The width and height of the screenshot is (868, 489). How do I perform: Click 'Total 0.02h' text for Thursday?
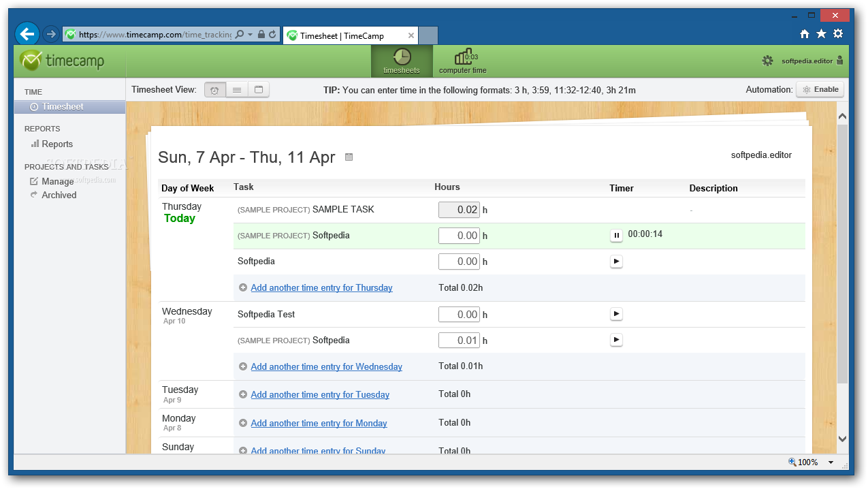461,287
